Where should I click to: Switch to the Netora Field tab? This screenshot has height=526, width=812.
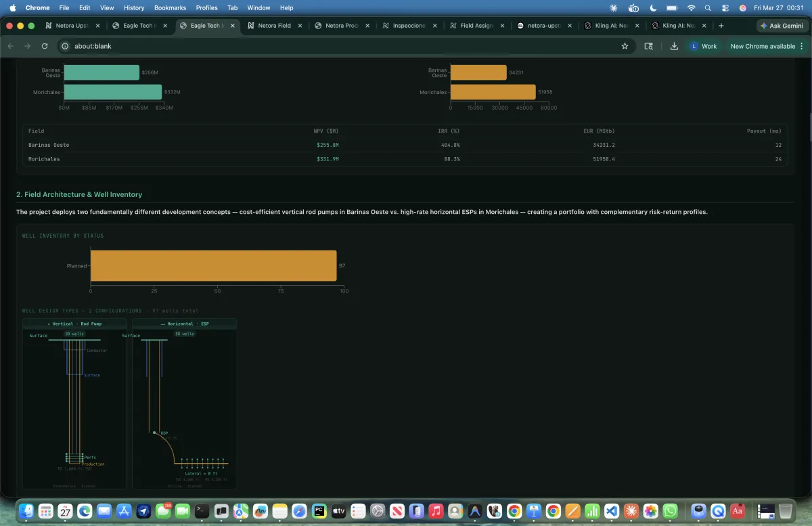pos(274,26)
